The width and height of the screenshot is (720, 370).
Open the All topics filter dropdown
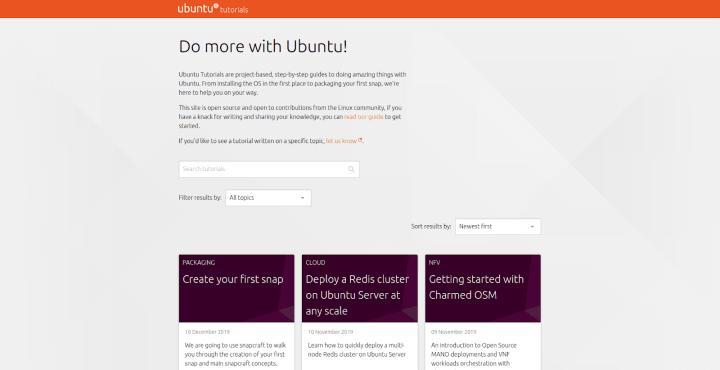(x=268, y=198)
